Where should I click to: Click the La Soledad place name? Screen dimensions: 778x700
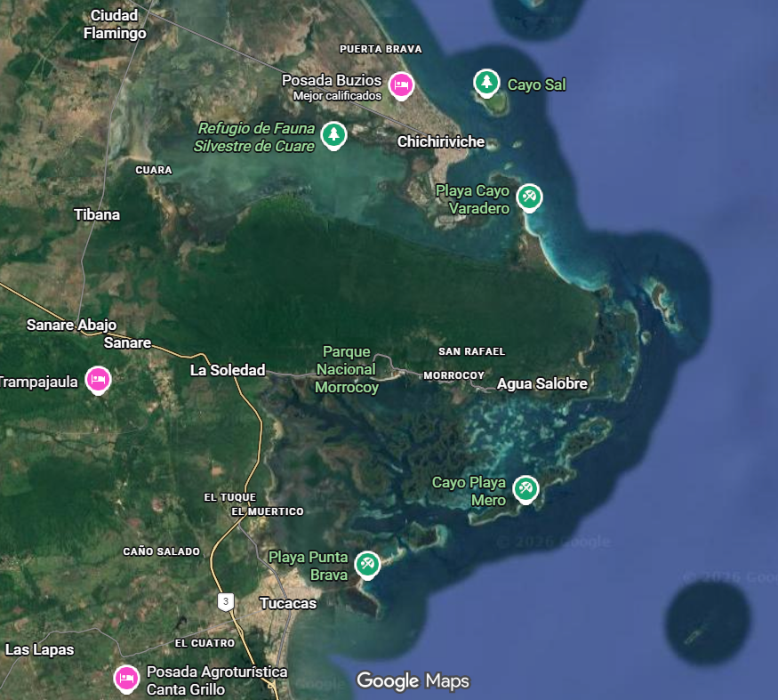pyautogui.click(x=228, y=370)
